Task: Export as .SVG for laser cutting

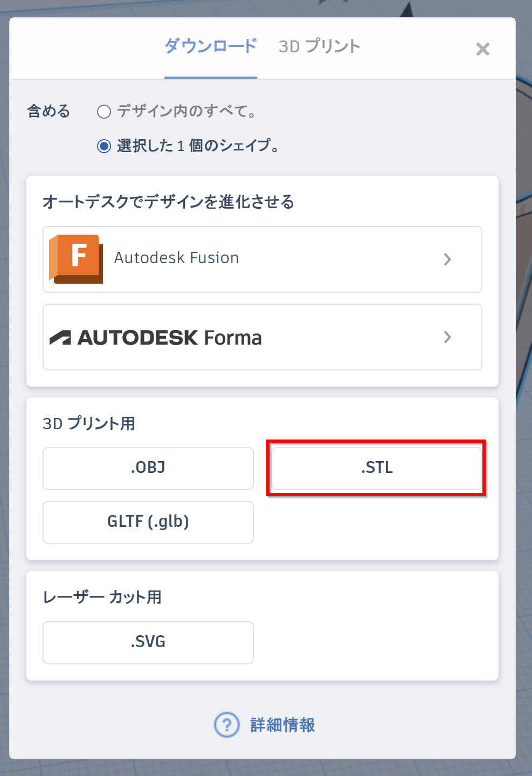Action: click(x=148, y=643)
